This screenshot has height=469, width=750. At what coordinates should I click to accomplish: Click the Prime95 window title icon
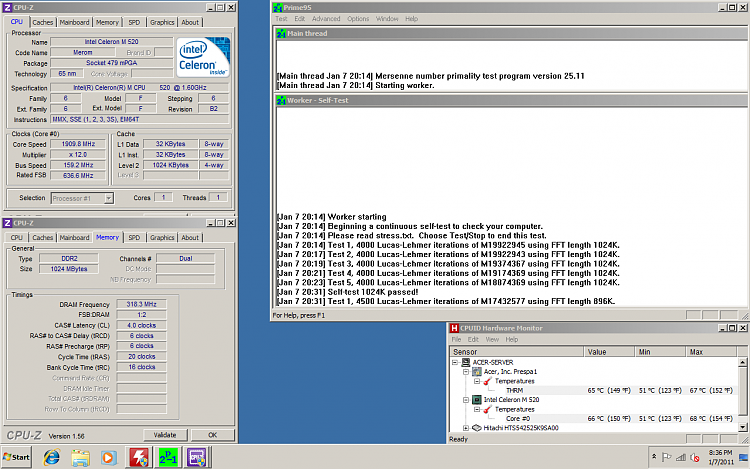point(277,8)
